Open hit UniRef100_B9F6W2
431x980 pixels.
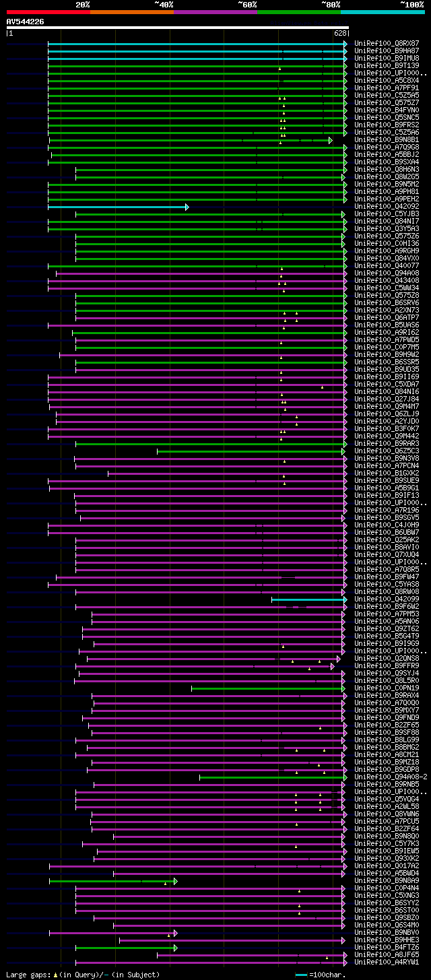(387, 607)
